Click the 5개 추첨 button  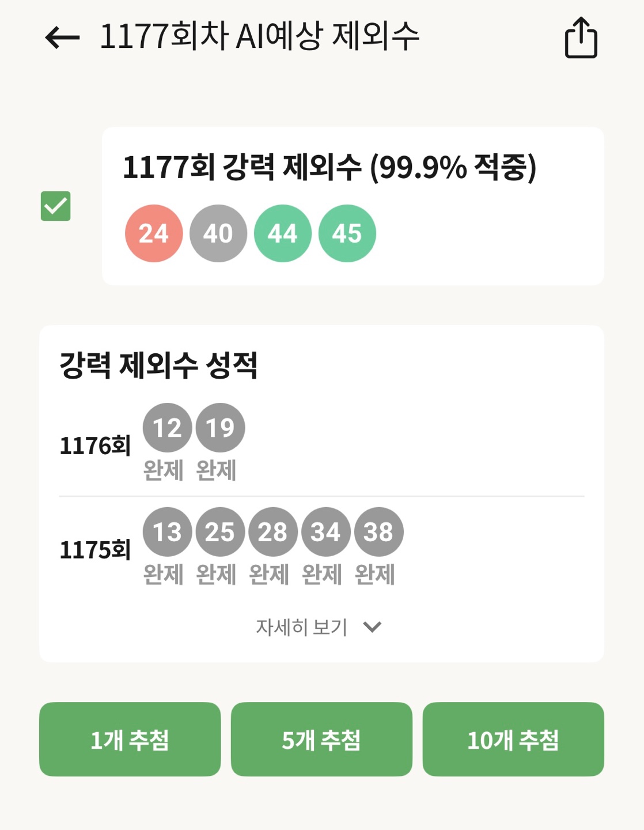point(321,739)
